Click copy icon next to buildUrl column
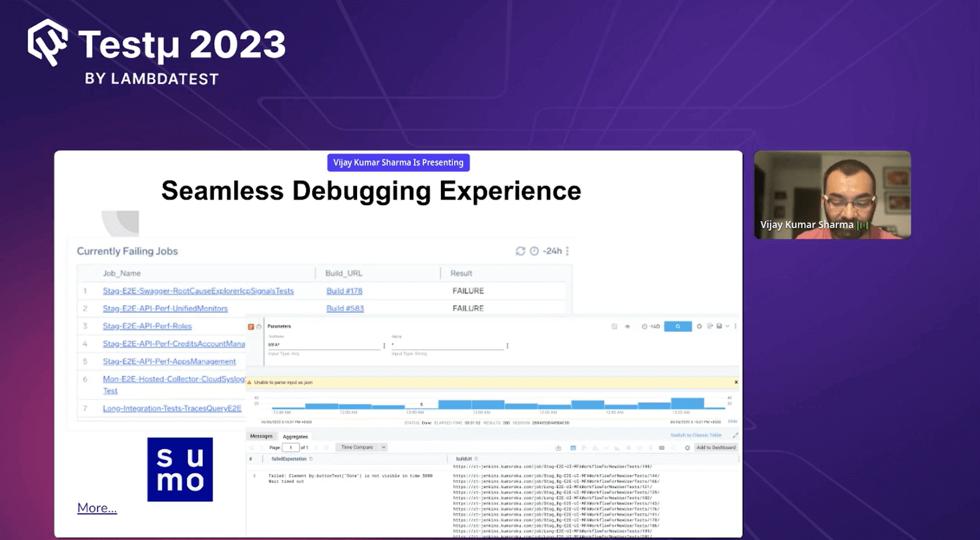 click(476, 459)
